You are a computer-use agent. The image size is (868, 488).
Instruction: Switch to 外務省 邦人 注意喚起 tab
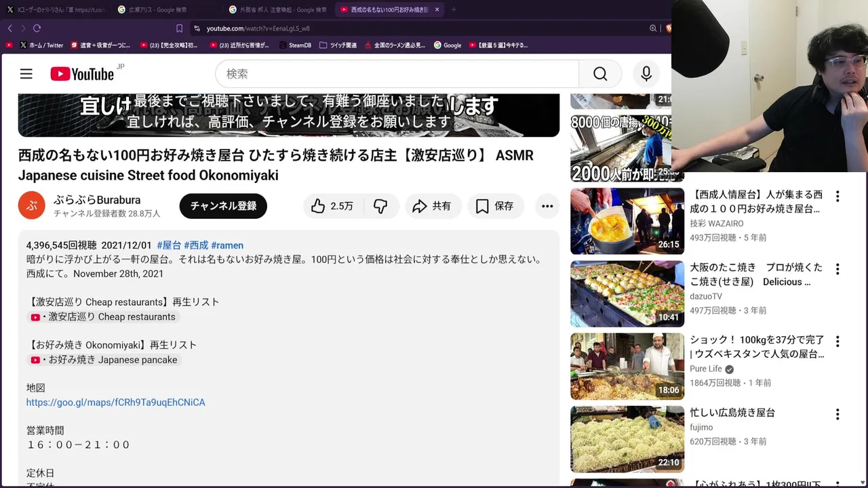(x=277, y=9)
